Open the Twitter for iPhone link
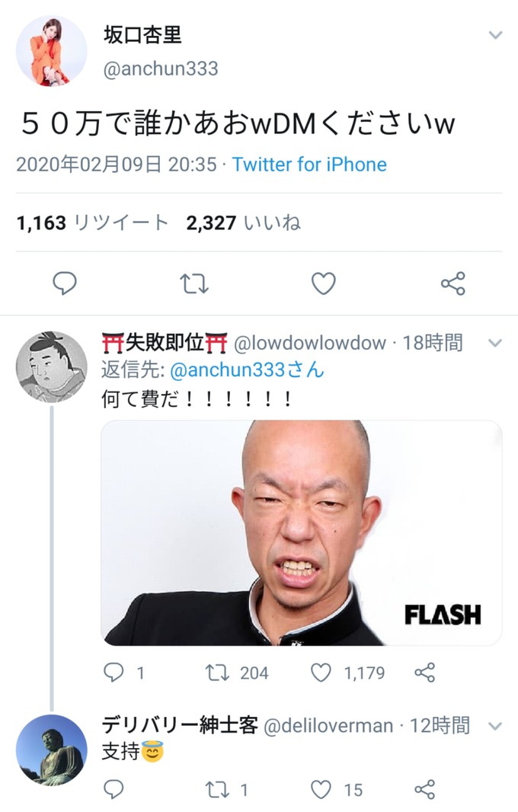 [309, 165]
